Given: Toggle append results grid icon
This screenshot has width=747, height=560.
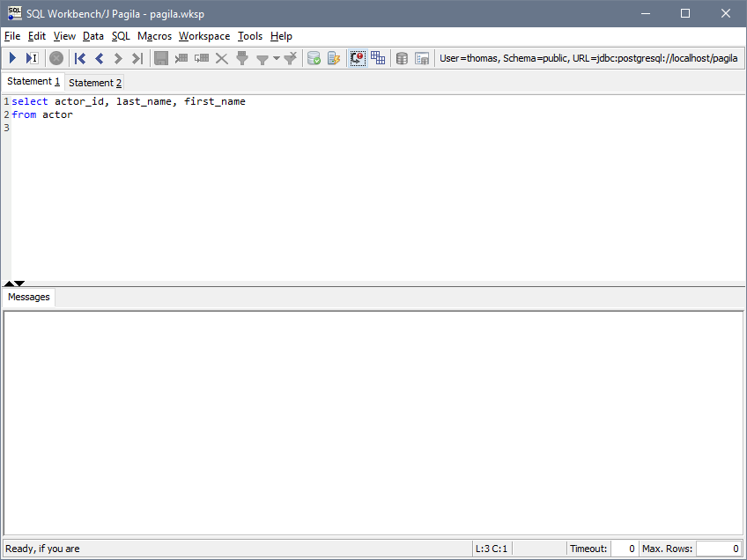Looking at the screenshot, I should (x=378, y=58).
